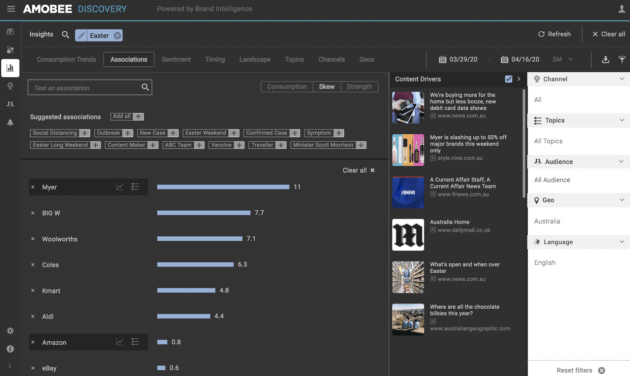Screen dimensions: 630x376
Task: Switch to the Sentiment tab
Action: coord(176,59)
